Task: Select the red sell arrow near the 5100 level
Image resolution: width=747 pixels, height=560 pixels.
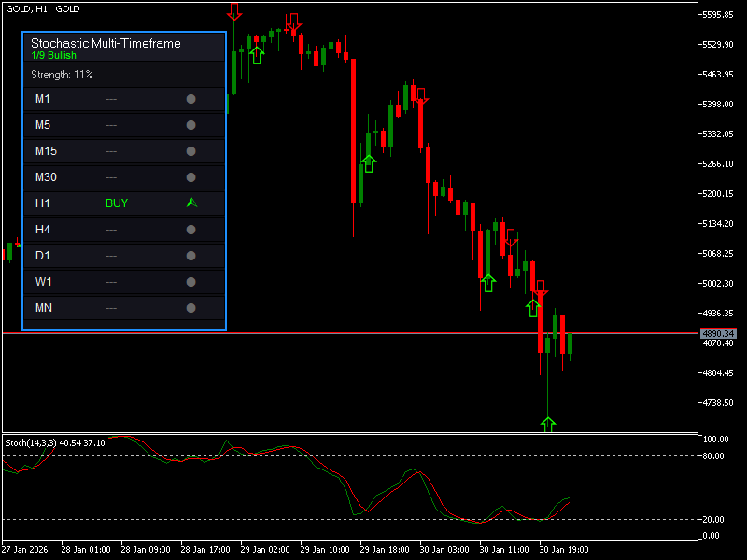Action: coord(511,238)
